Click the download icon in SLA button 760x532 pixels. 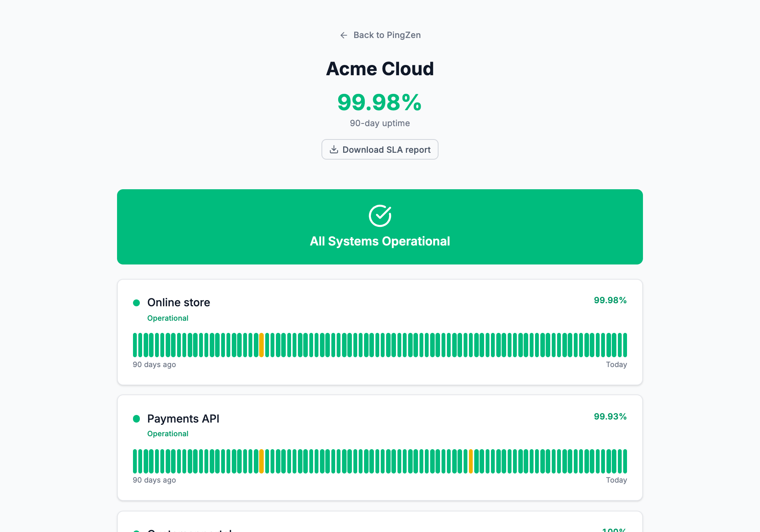click(x=334, y=149)
